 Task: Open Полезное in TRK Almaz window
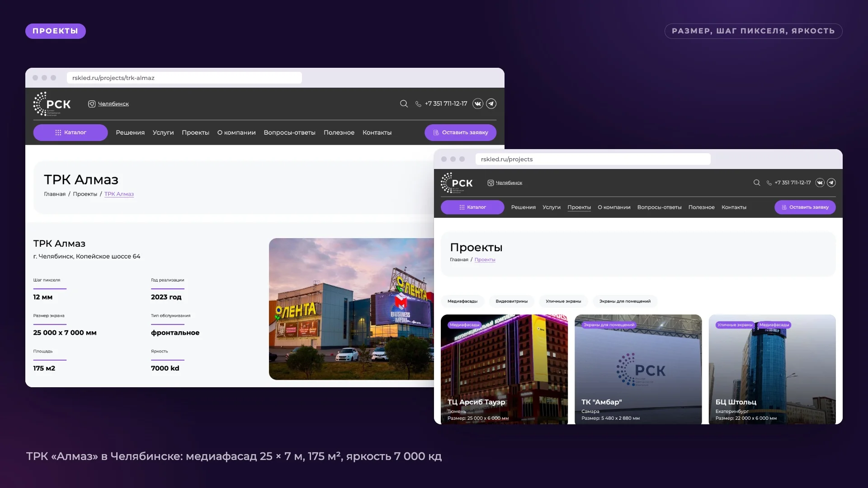pyautogui.click(x=339, y=133)
